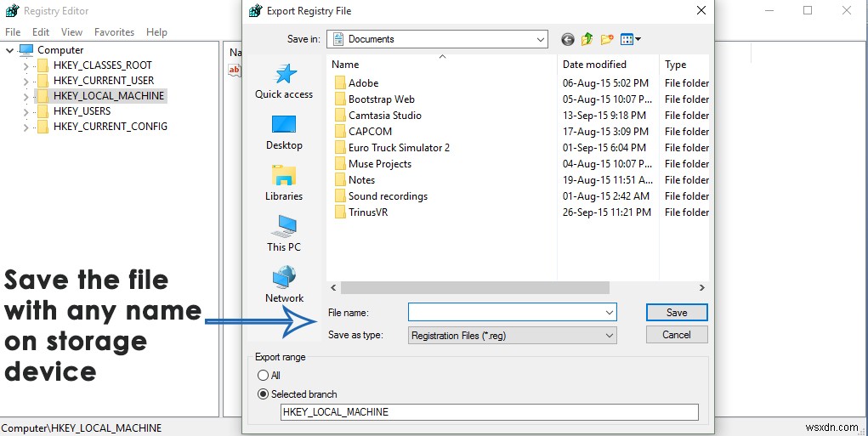868x436 pixels.
Task: Expand HKEY_CLASSES_ROOT node arrow
Action: [x=26, y=65]
